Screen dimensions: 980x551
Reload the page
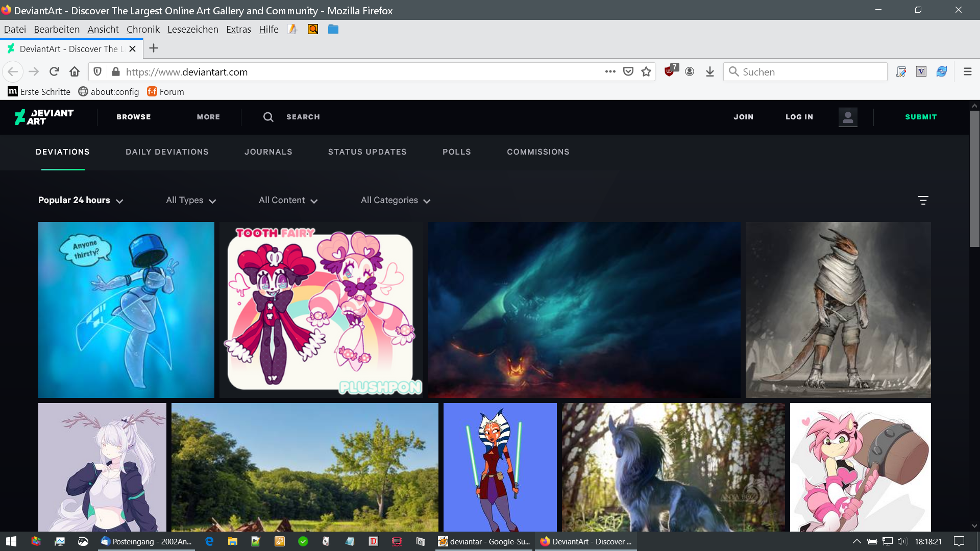click(x=54, y=72)
